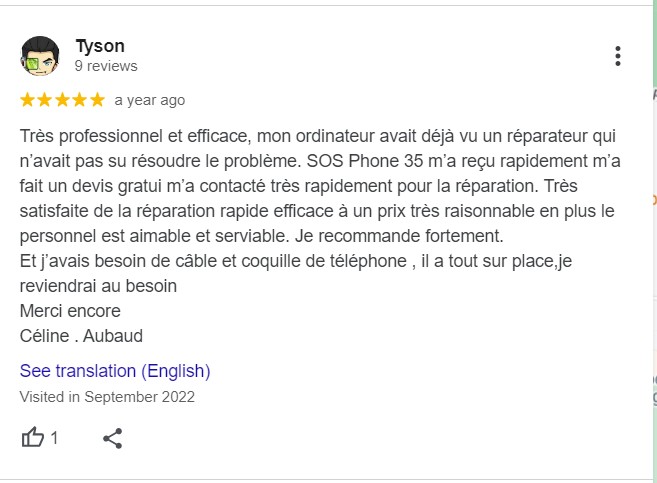Click the third yellow rating star
Screen dimensions: 657x483
[x=62, y=100]
